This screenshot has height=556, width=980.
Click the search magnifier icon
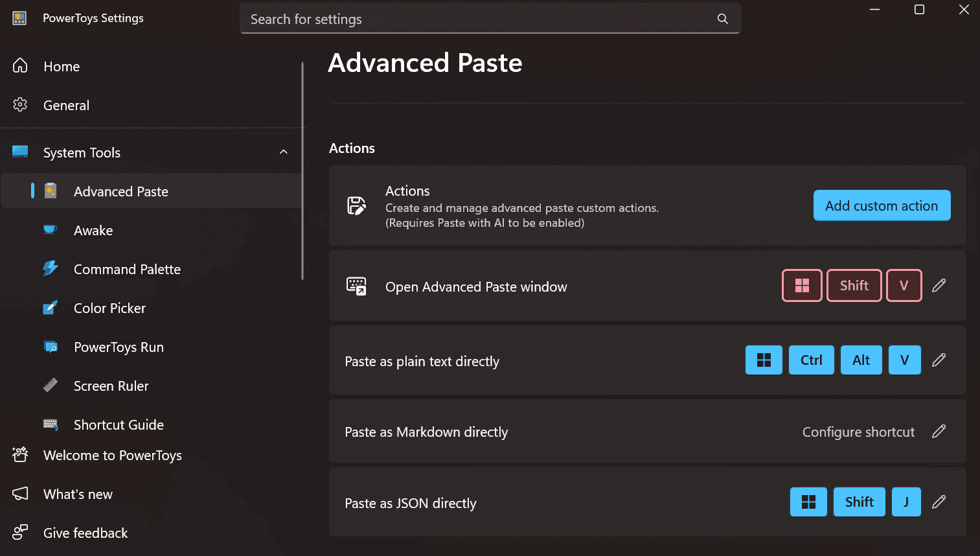[722, 19]
